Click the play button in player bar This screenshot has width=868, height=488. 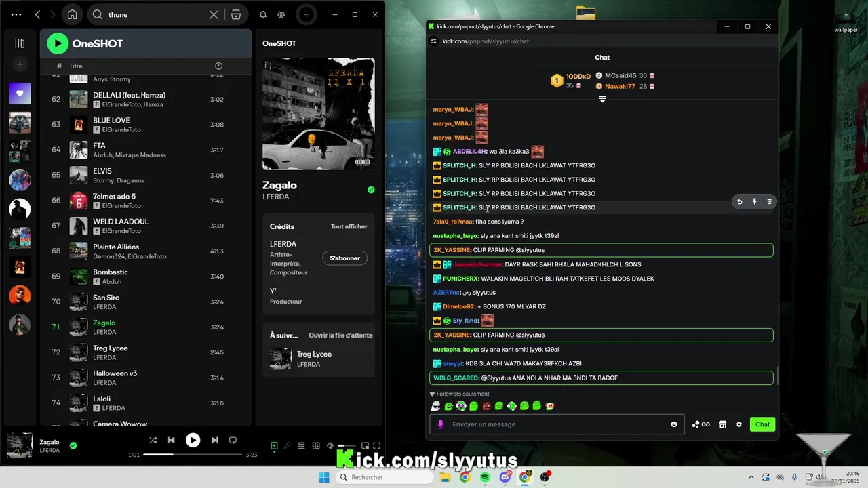pos(193,440)
